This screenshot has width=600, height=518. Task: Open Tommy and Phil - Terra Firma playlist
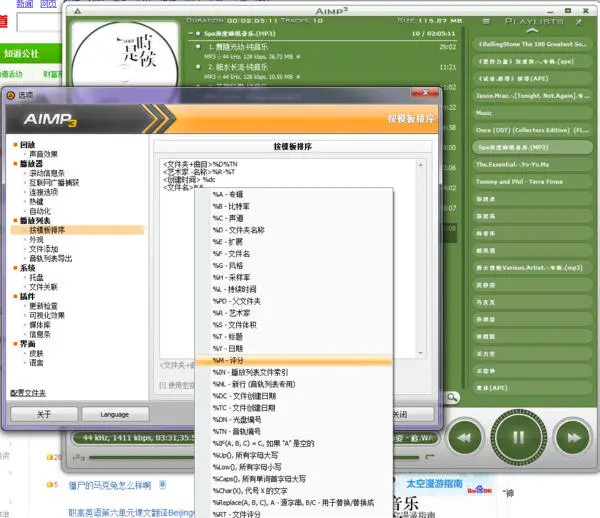tap(532, 182)
